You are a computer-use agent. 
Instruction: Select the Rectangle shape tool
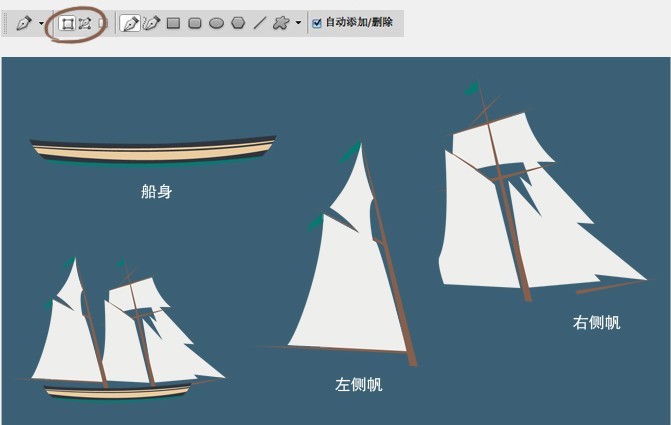click(x=173, y=23)
